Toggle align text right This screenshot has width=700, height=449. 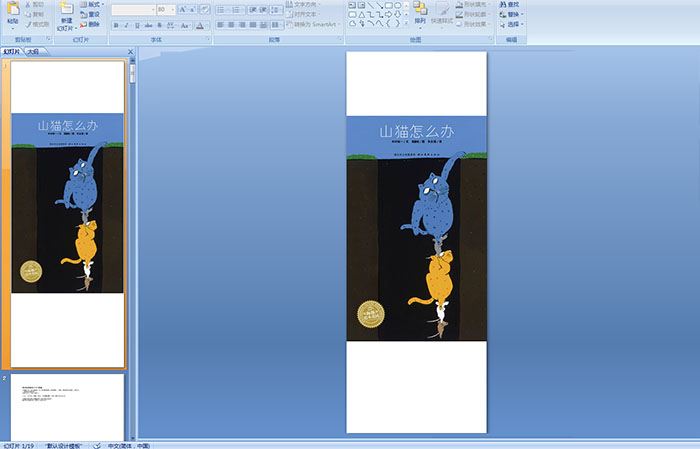coord(242,25)
